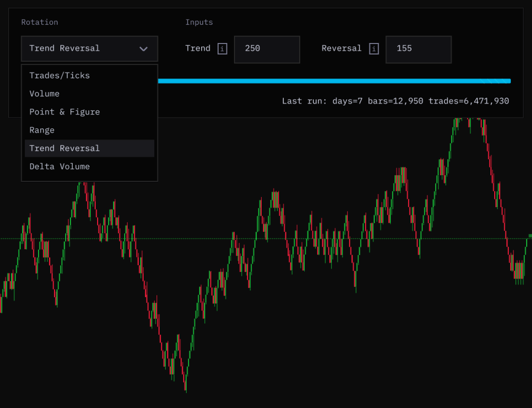Select Delta Volume rotation option
Screen dimensions: 532x408
[x=90, y=166]
